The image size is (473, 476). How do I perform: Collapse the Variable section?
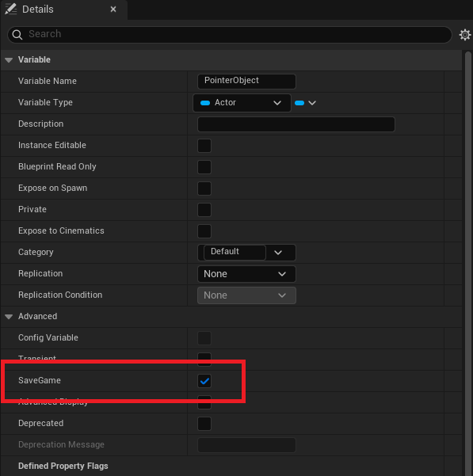pyautogui.click(x=9, y=60)
